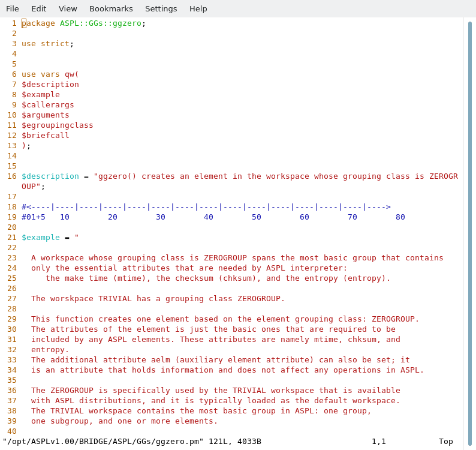Place cursor on 'ASPL::GGs::ggzero' package name
476x450 pixels.
coord(100,23)
